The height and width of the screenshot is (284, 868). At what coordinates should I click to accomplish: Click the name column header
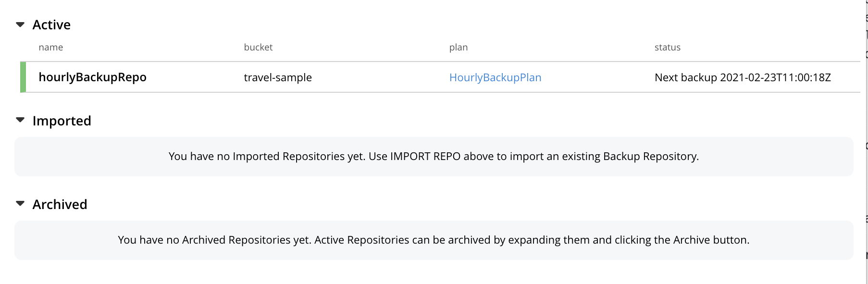tap(50, 47)
